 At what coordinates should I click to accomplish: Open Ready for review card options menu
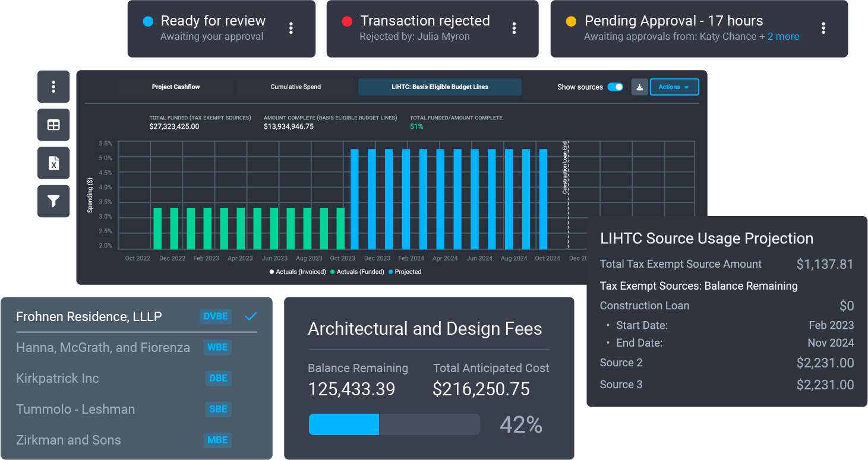coord(291,28)
